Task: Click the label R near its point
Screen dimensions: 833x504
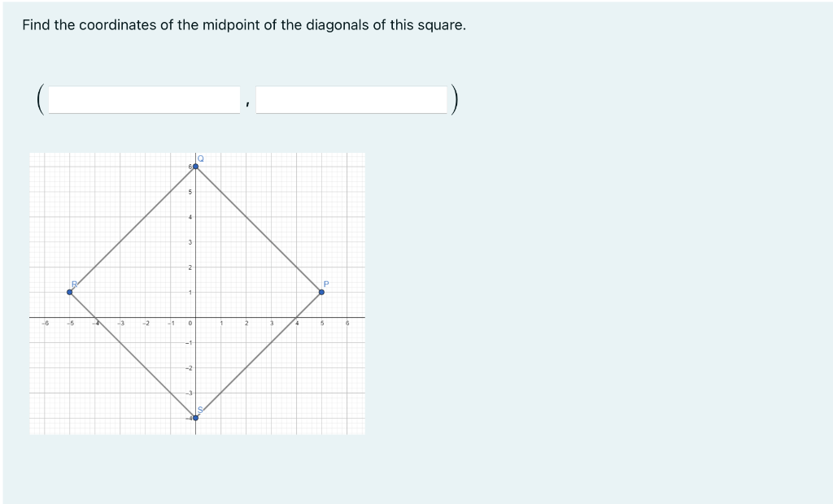Action: (x=75, y=282)
